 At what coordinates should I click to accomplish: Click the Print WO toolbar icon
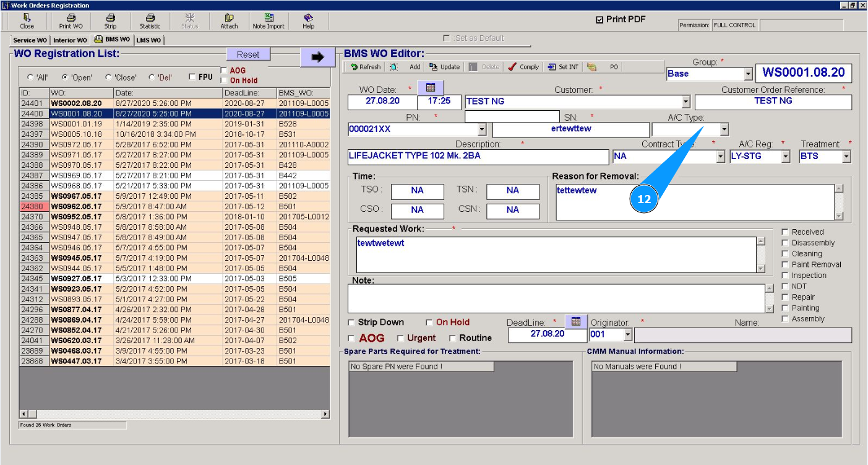[71, 21]
